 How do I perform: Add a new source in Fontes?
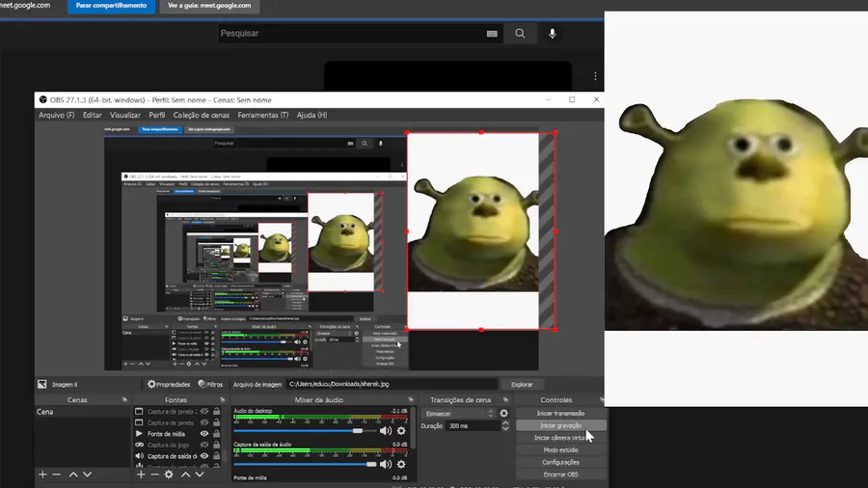141,474
